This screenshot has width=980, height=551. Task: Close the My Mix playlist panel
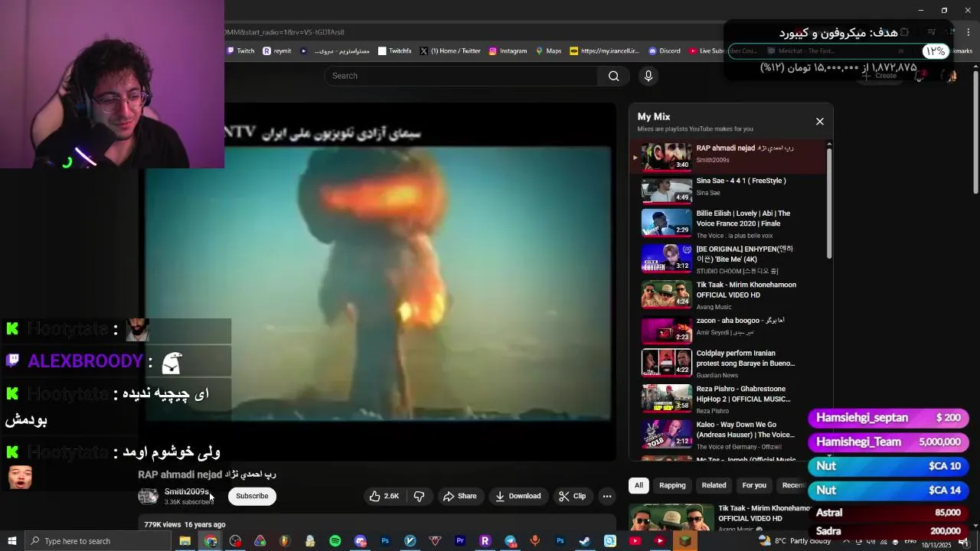820,122
